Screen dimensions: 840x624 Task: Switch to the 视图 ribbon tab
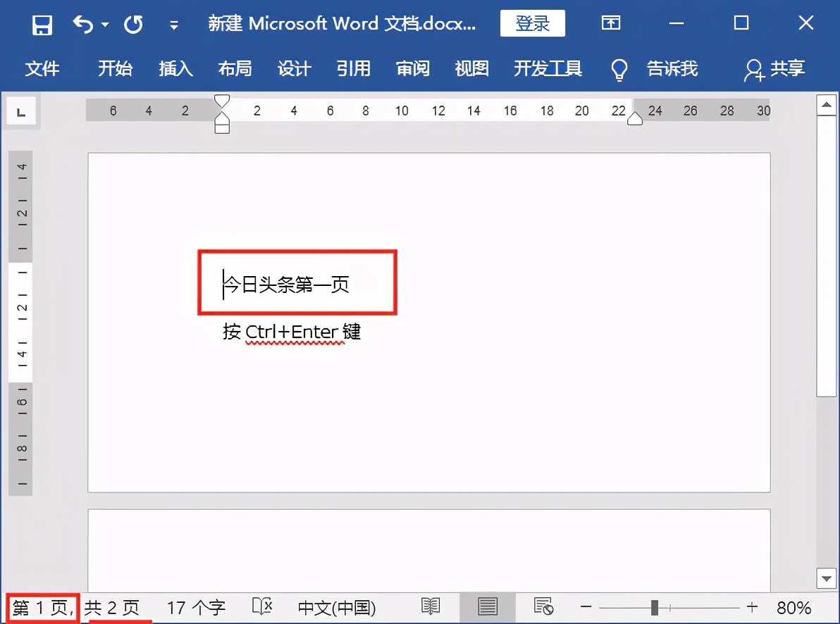pos(472,68)
